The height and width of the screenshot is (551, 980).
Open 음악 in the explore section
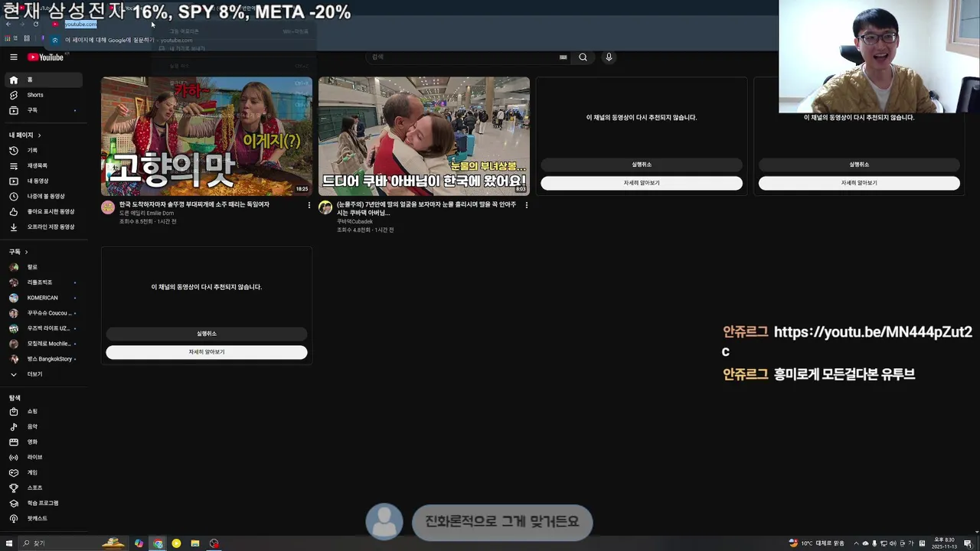pos(43,427)
